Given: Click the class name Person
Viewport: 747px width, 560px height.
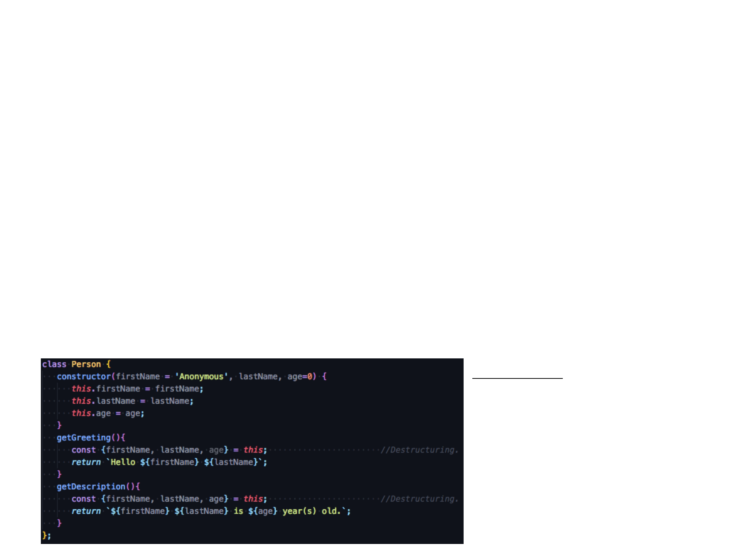Looking at the screenshot, I should (x=86, y=364).
